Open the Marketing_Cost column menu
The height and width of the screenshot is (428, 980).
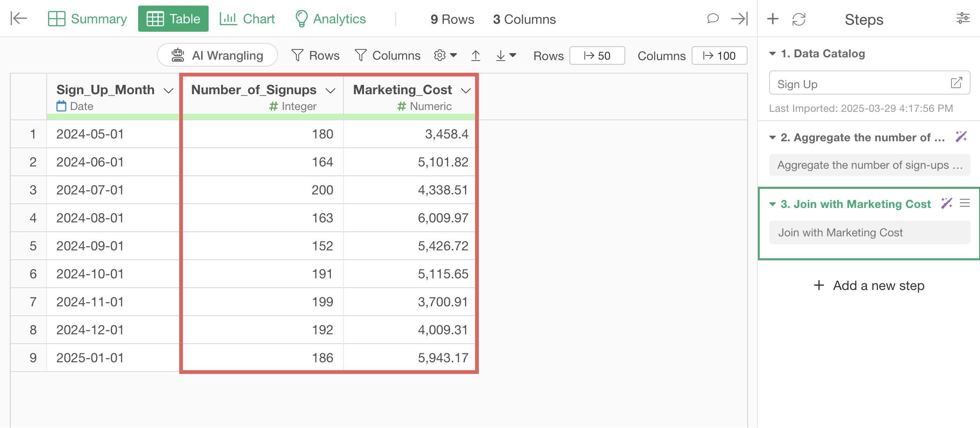click(466, 90)
